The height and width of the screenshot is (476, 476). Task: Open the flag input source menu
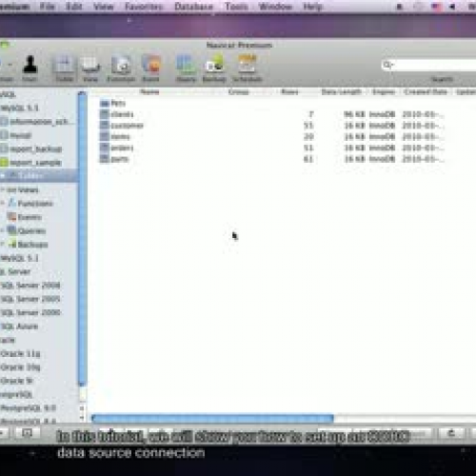click(437, 7)
